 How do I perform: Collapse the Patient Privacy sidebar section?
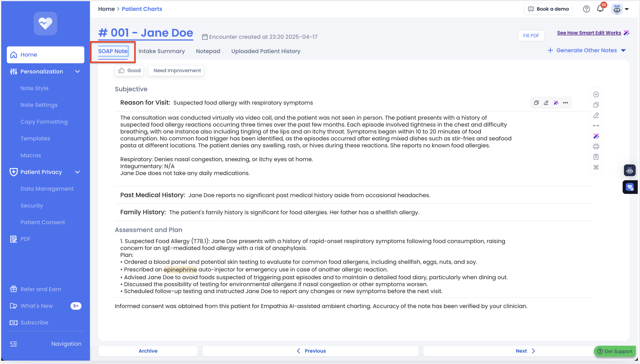point(77,172)
